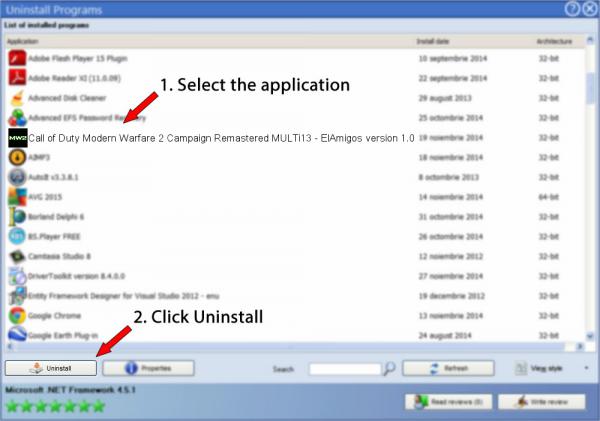Select the Borland Delphi 6 icon
This screenshot has width=600, height=421.
tap(17, 217)
